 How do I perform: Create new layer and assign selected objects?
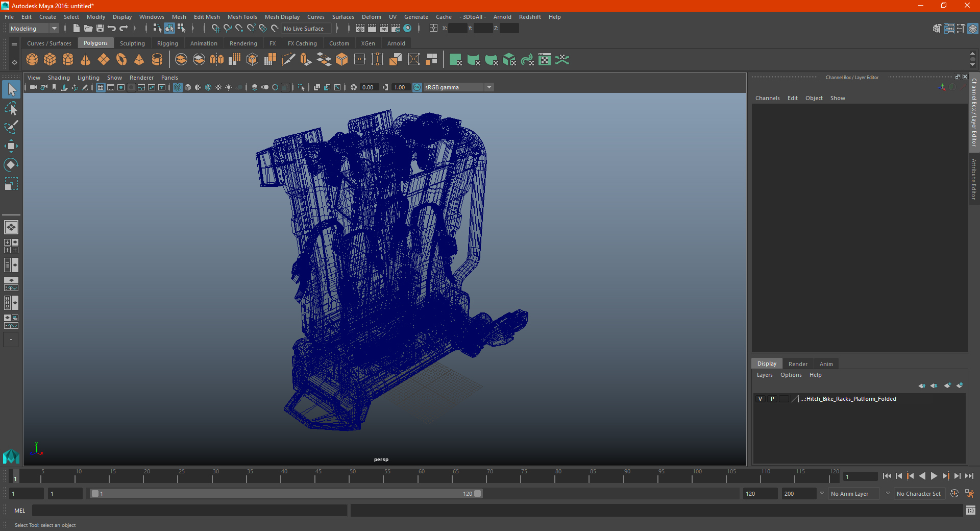[960, 385]
